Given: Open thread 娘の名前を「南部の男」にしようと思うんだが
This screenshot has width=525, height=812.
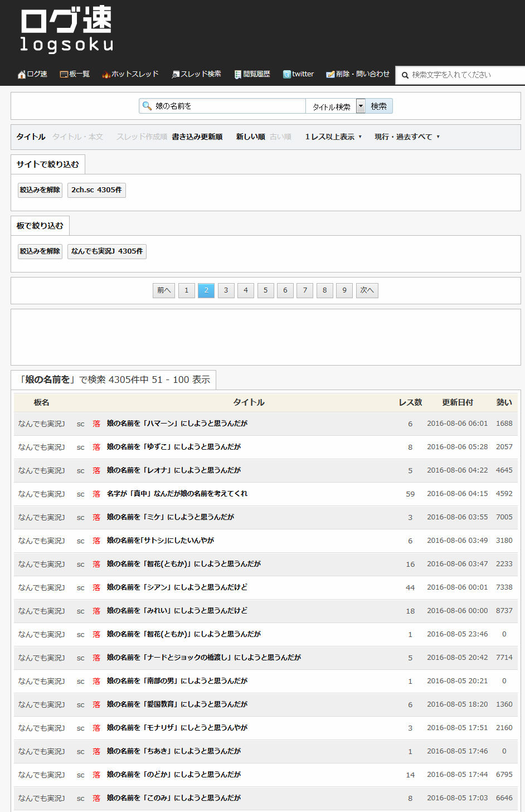Looking at the screenshot, I should coord(177,681).
